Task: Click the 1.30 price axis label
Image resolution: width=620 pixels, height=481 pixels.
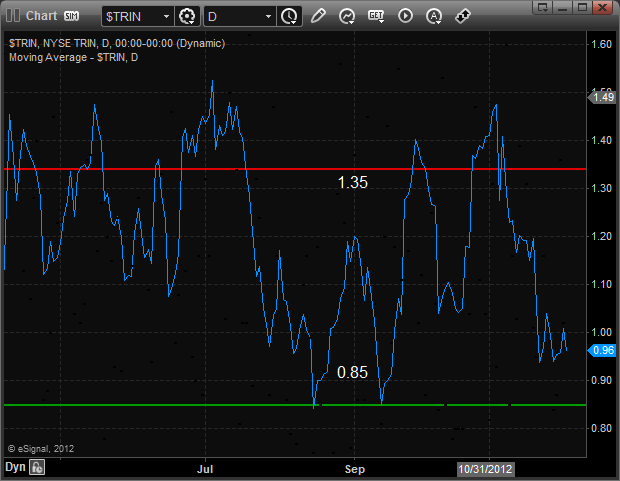Action: coord(601,188)
